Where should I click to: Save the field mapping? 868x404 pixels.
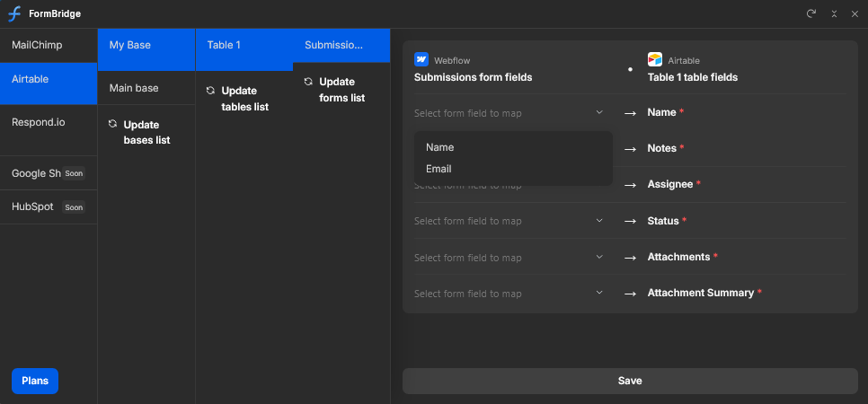(x=630, y=381)
